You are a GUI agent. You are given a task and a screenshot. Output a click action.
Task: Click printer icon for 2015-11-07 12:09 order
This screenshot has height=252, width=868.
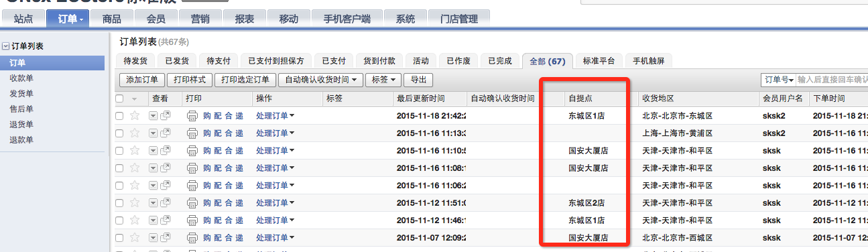pyautogui.click(x=192, y=237)
